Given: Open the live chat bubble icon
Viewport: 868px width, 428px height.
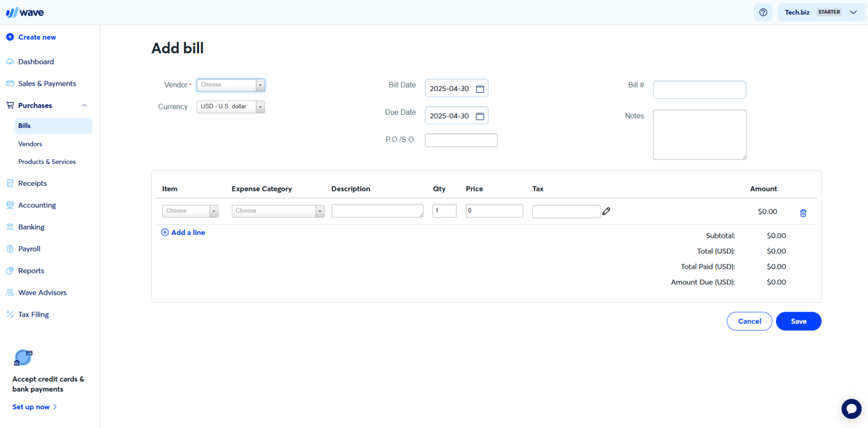Looking at the screenshot, I should pos(851,408).
